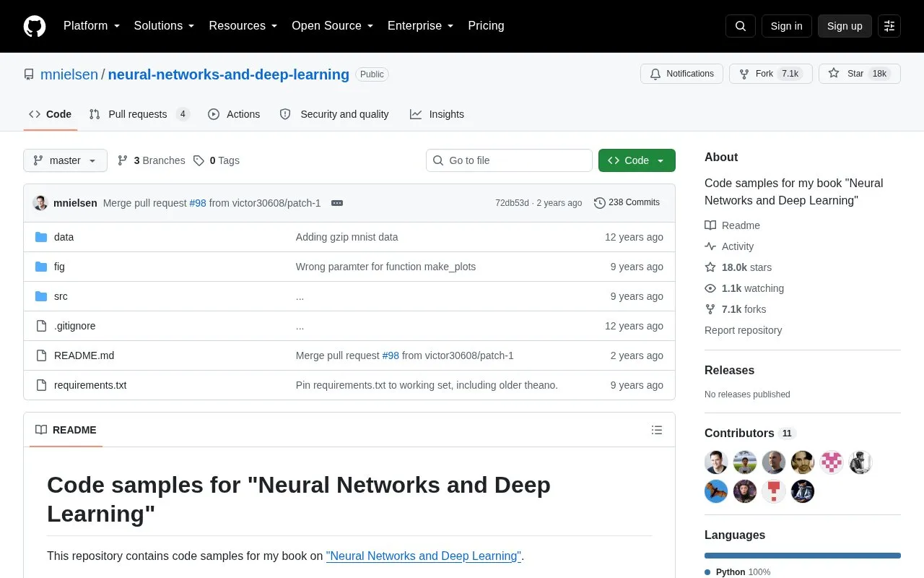924x578 pixels.
Task: Click the src folder icon
Action: click(x=41, y=296)
